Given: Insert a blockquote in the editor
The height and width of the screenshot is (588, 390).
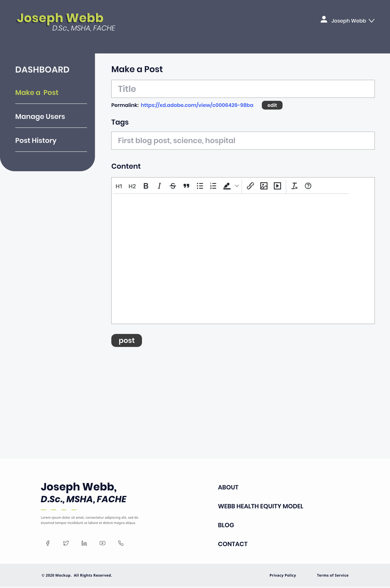Looking at the screenshot, I should pos(186,186).
